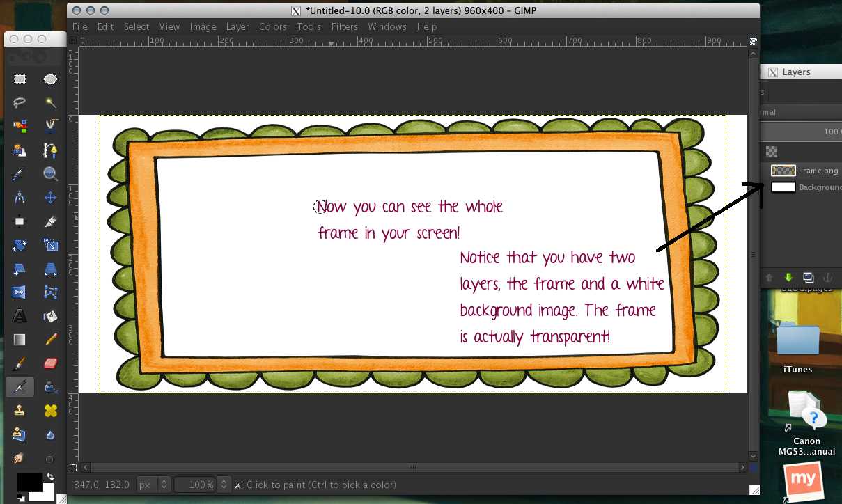Open the Windows menu
This screenshot has width=842, height=504.
pos(387,26)
